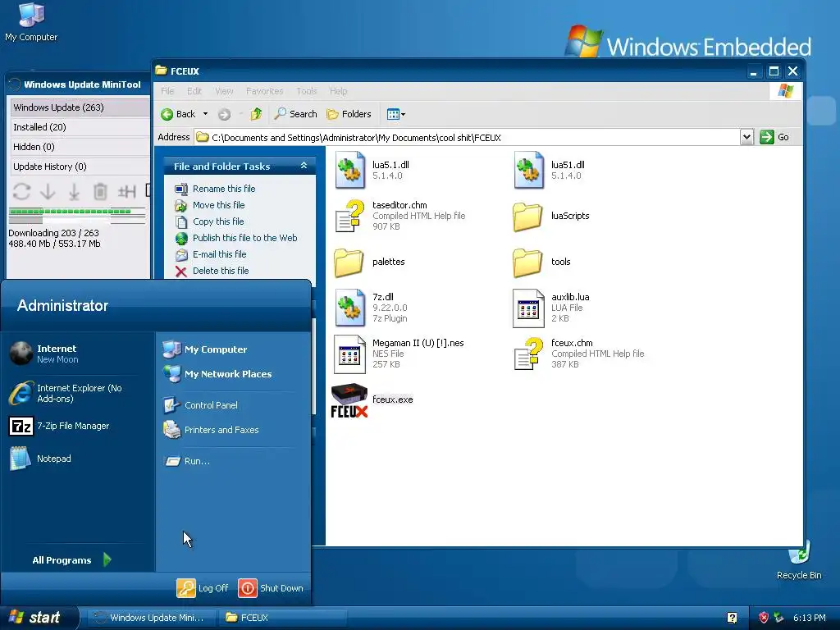Viewport: 840px width, 630px height.
Task: Click download progress bar in Update MiniTool
Action: (77, 212)
